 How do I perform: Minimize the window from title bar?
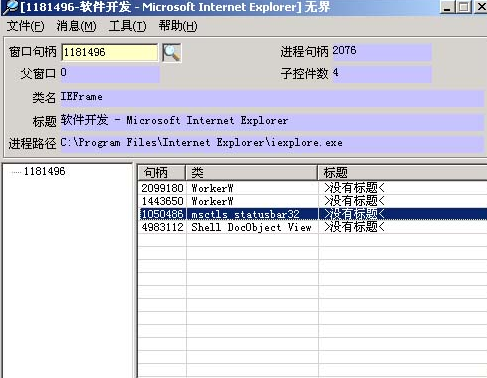448,7
